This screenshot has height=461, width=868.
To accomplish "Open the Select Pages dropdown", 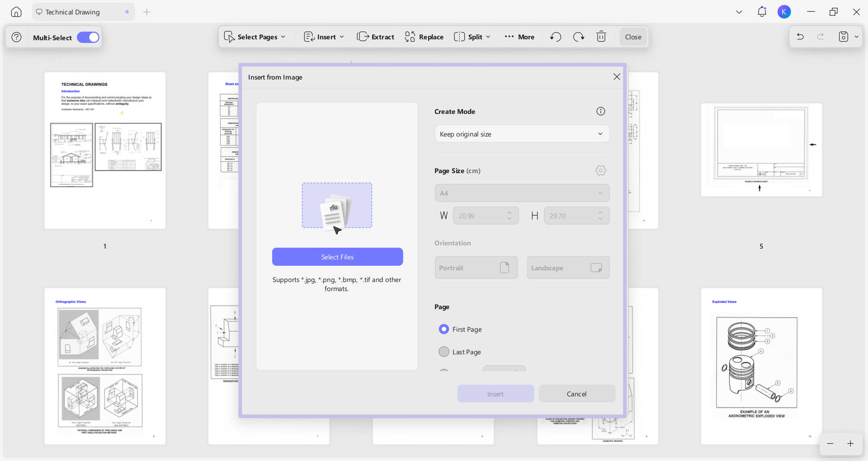I will pyautogui.click(x=255, y=37).
